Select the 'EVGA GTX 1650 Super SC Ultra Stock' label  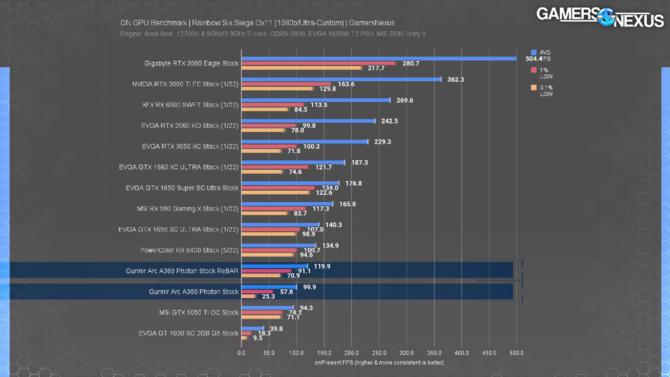pyautogui.click(x=182, y=188)
